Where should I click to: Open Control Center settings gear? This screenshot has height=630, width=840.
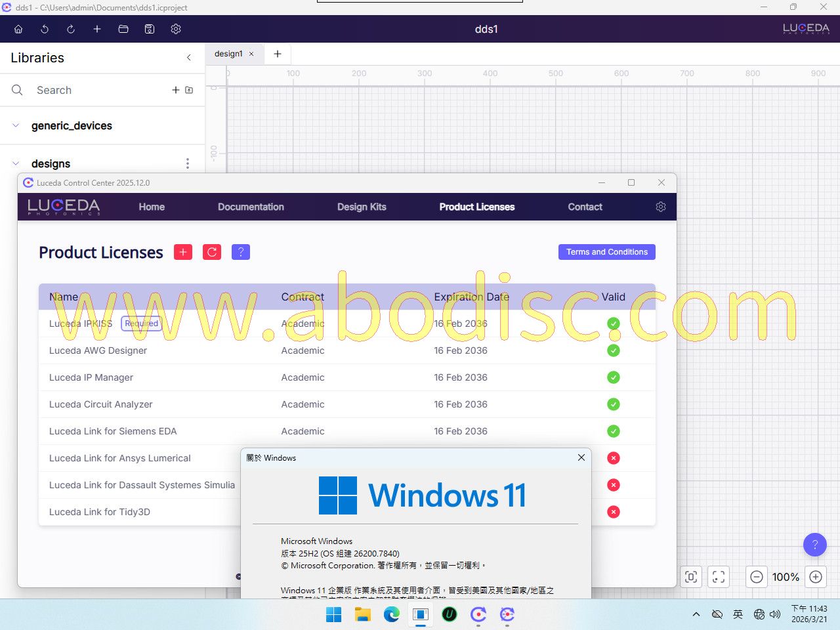pos(661,207)
